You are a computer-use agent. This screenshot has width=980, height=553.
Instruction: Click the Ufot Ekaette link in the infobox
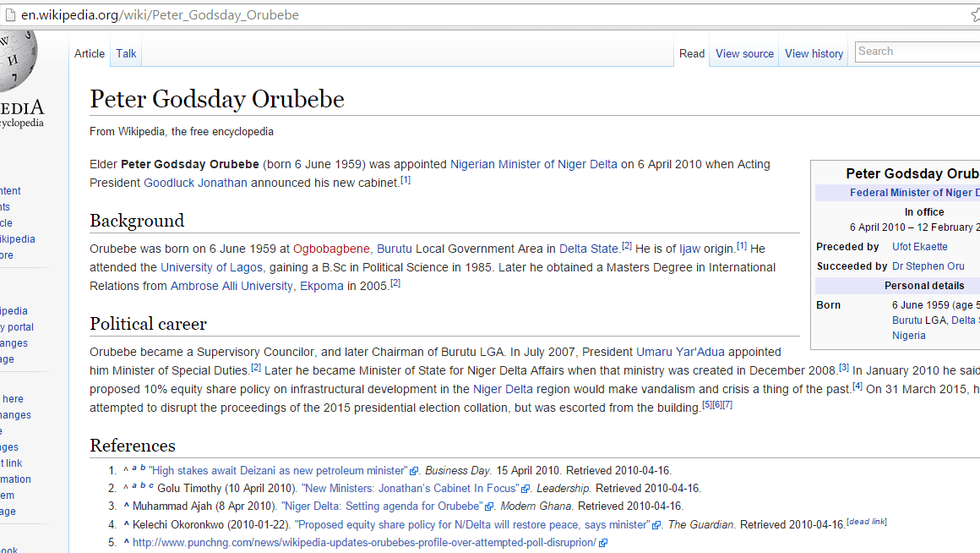click(x=919, y=246)
